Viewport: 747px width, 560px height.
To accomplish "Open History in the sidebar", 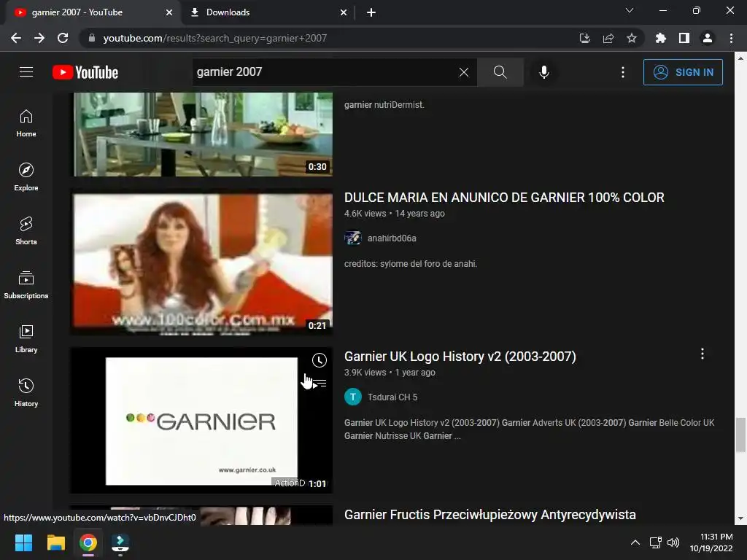I will tap(26, 392).
